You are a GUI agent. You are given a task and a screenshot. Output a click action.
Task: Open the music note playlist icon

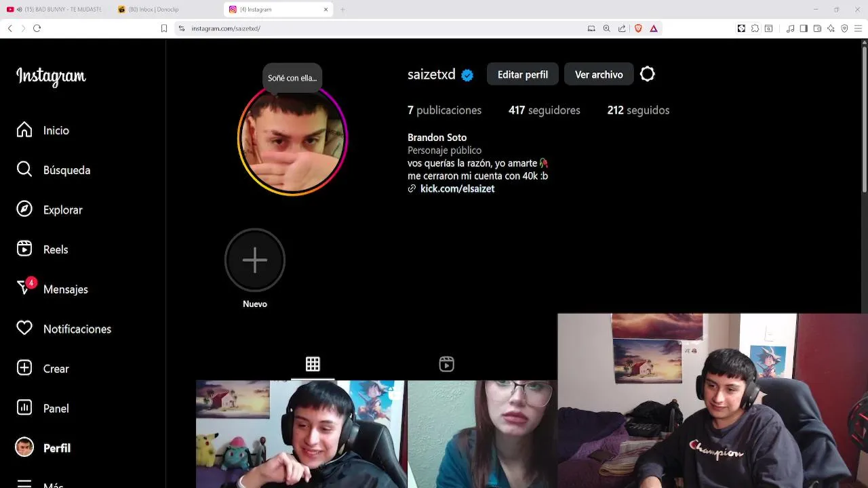tap(790, 28)
